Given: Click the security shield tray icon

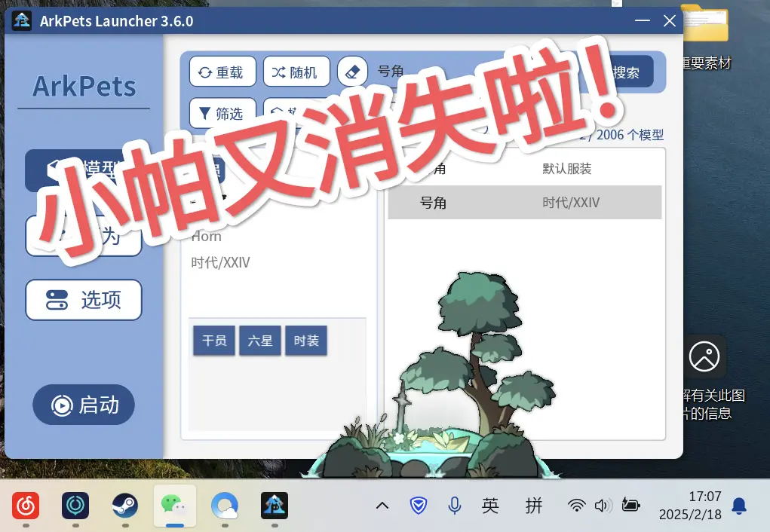Looking at the screenshot, I should click(x=419, y=506).
